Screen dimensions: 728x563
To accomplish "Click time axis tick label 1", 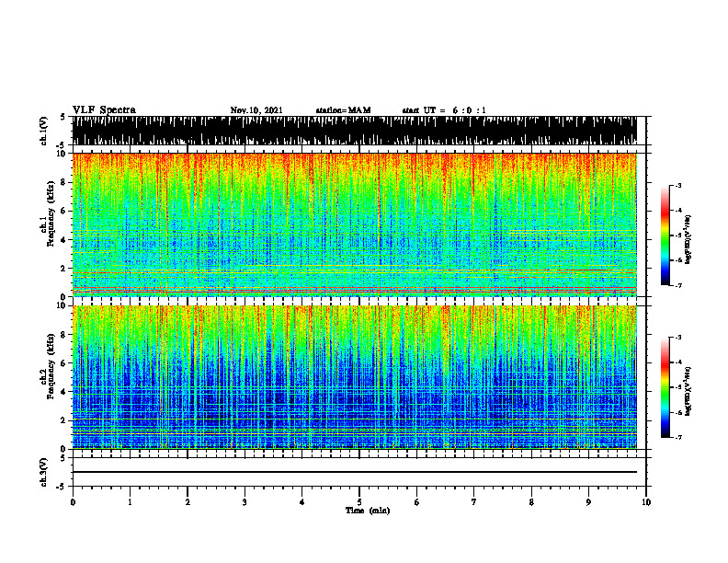I will pos(130,502).
